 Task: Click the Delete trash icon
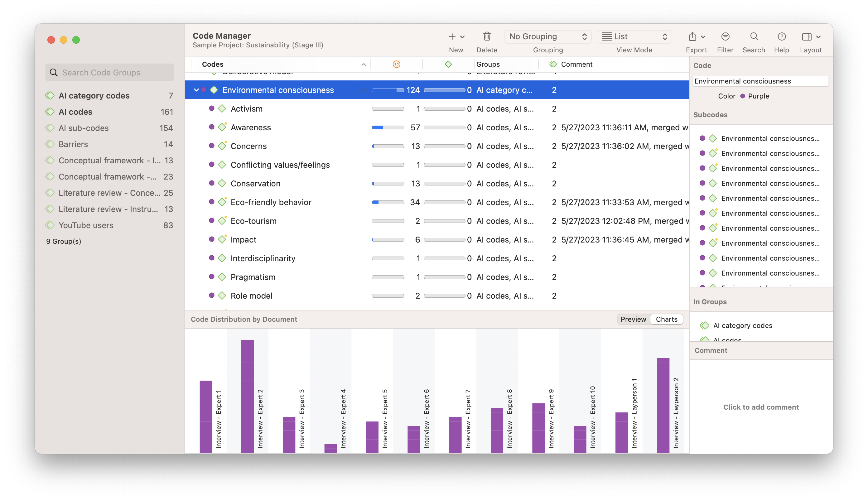pos(487,36)
